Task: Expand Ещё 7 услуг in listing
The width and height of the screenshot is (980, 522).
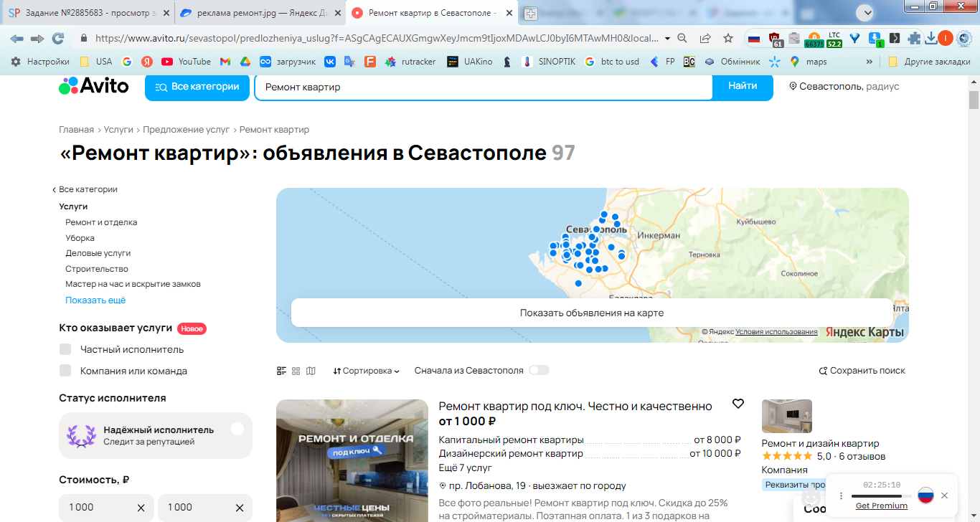Action: point(466,468)
